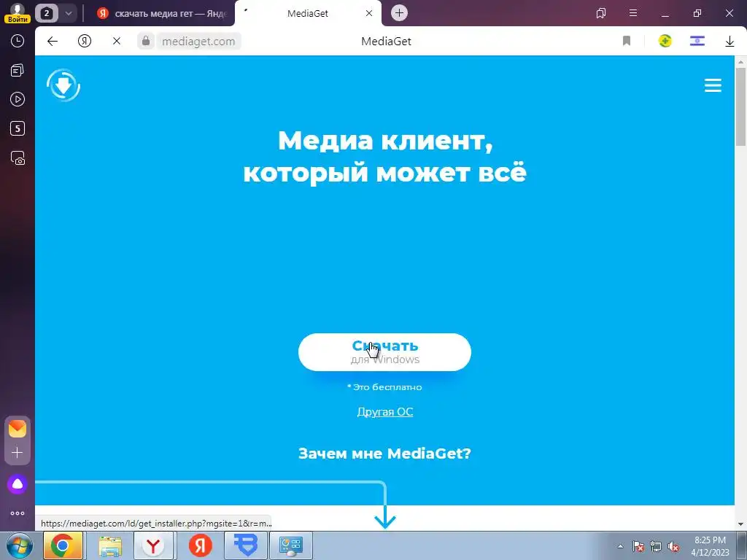Viewport: 747px width, 560px height.
Task: Click the page vertical scrollbar thumb
Action: (x=740, y=106)
